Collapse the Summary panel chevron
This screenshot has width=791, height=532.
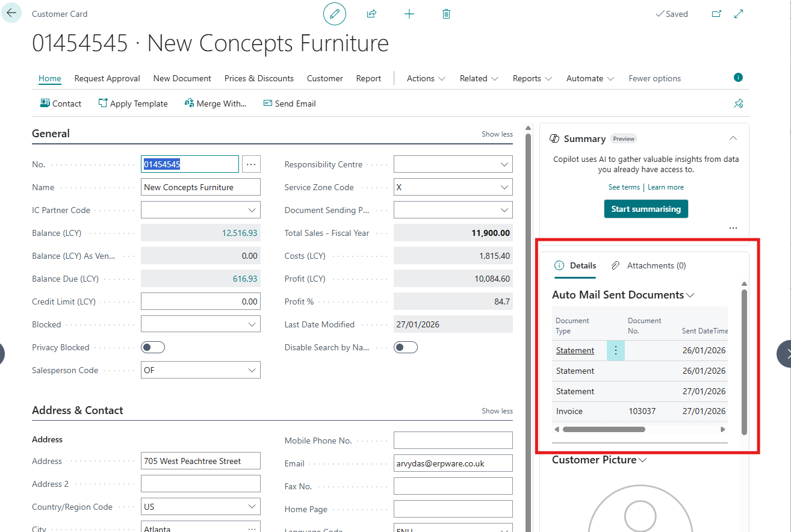733,138
